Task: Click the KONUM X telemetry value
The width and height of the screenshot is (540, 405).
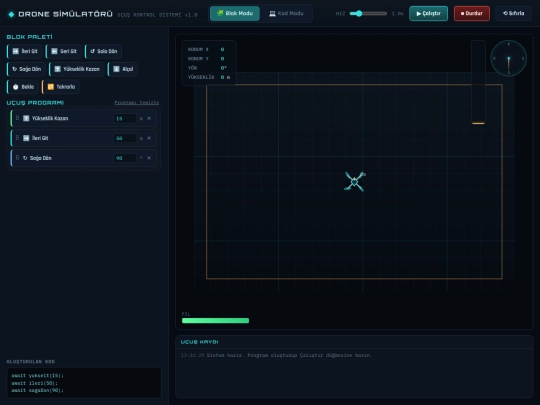Action: [222, 49]
